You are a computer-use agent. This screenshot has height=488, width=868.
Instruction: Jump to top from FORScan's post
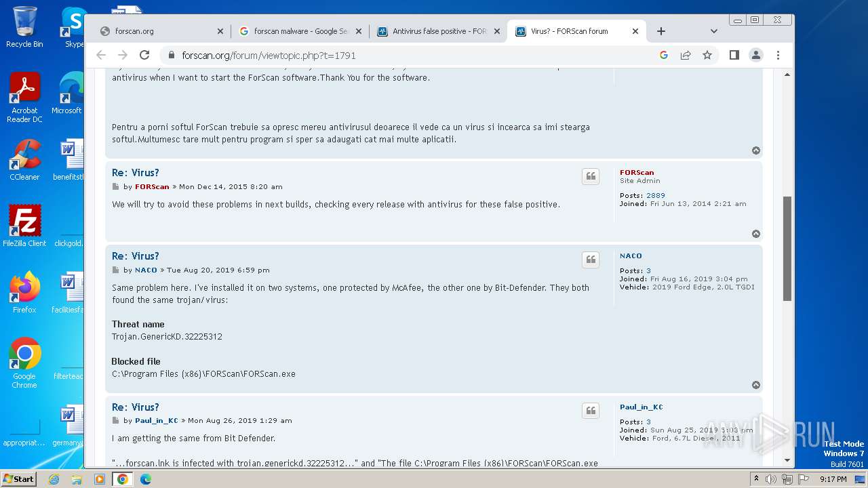[x=756, y=234]
